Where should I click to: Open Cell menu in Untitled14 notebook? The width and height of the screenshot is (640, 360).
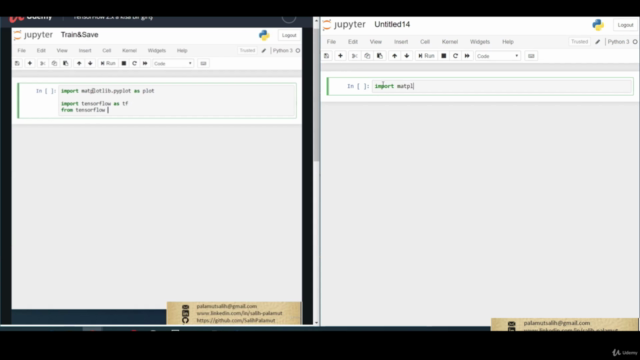(425, 42)
